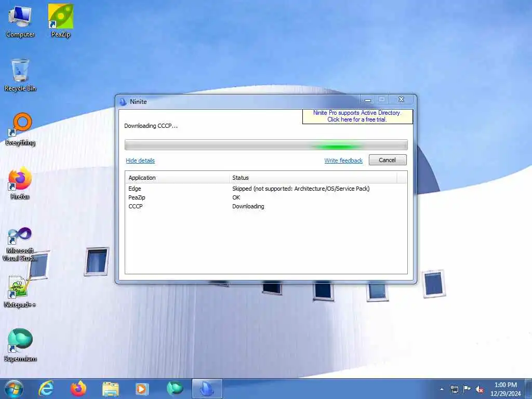The image size is (532, 399).
Task: Click the Ninite taskbar button
Action: point(207,389)
